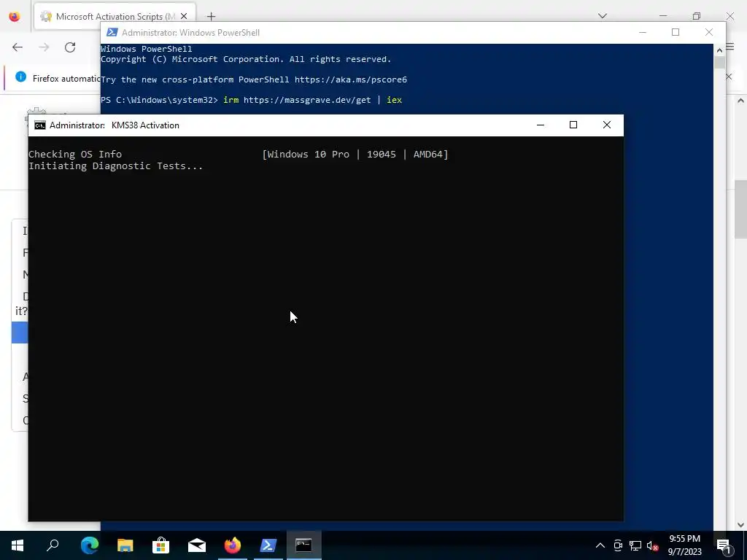Open the Windows Start menu
This screenshot has width=747, height=560.
click(18, 545)
